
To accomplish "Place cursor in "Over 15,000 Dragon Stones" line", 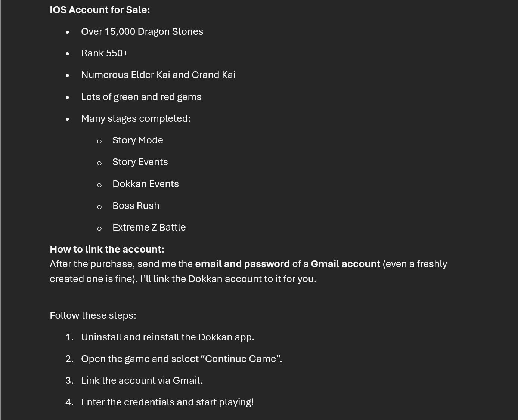I will click(x=142, y=32).
